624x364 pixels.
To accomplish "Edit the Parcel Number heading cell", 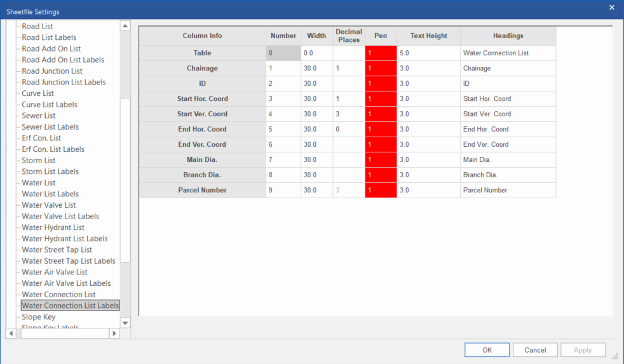I will (508, 191).
